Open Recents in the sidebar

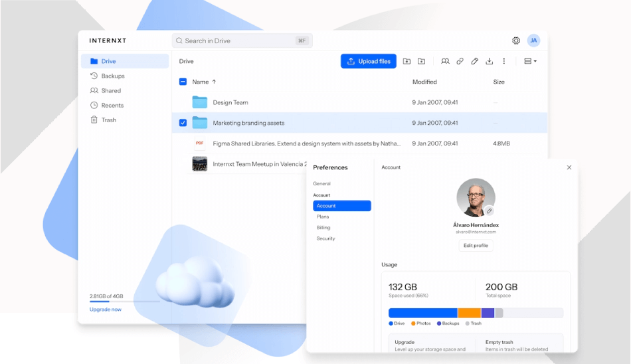tap(125, 105)
